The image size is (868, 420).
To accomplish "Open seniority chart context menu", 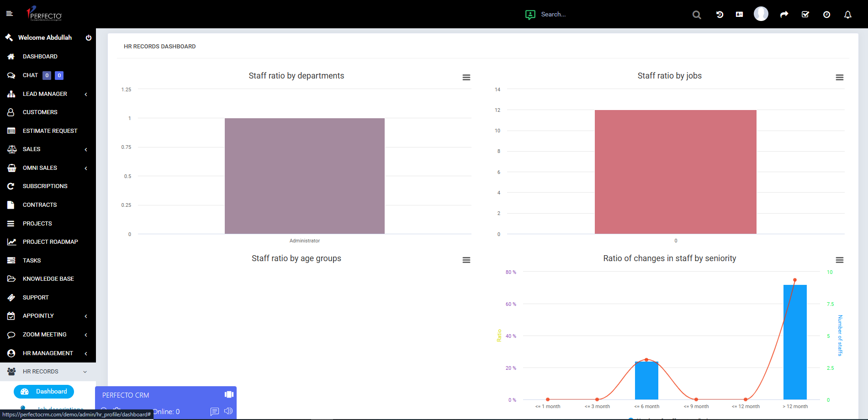I will (840, 260).
